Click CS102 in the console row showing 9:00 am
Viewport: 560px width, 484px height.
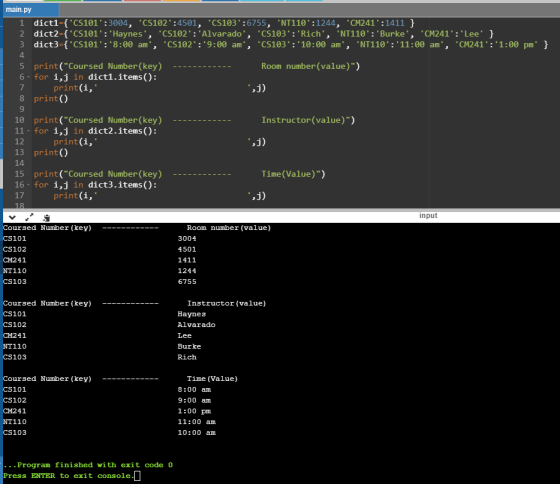(15, 400)
